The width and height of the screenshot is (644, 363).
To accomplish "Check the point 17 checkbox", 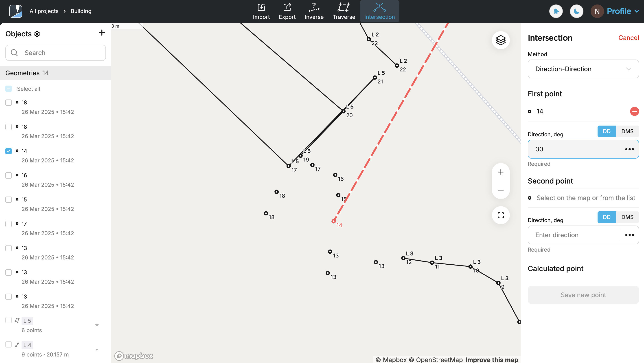I will pos(9,224).
